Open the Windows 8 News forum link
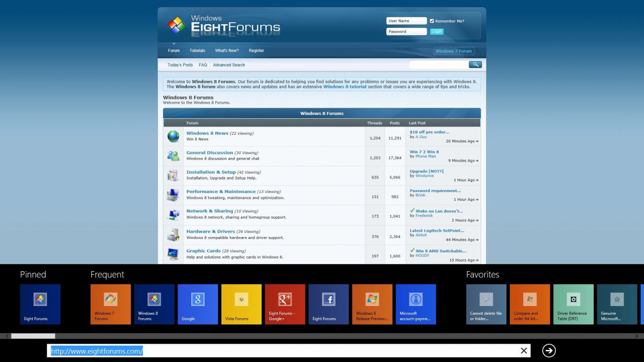This screenshot has height=362, width=644. point(208,133)
